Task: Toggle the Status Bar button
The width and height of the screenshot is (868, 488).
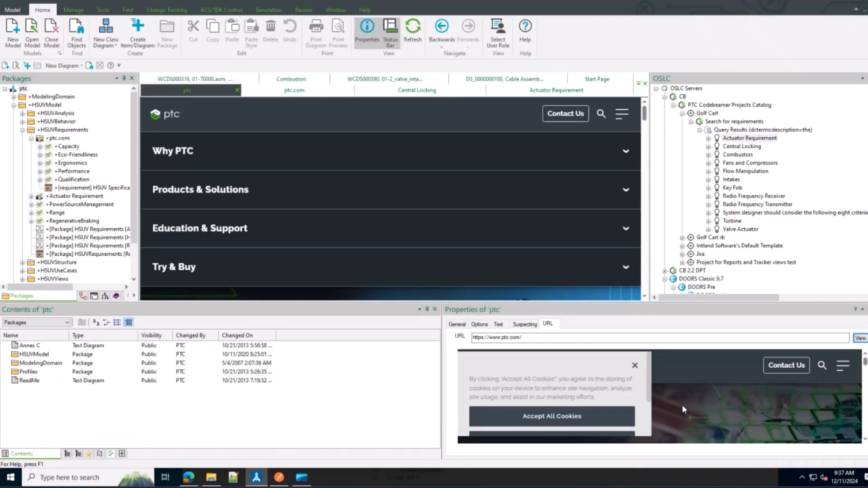Action: coord(390,33)
